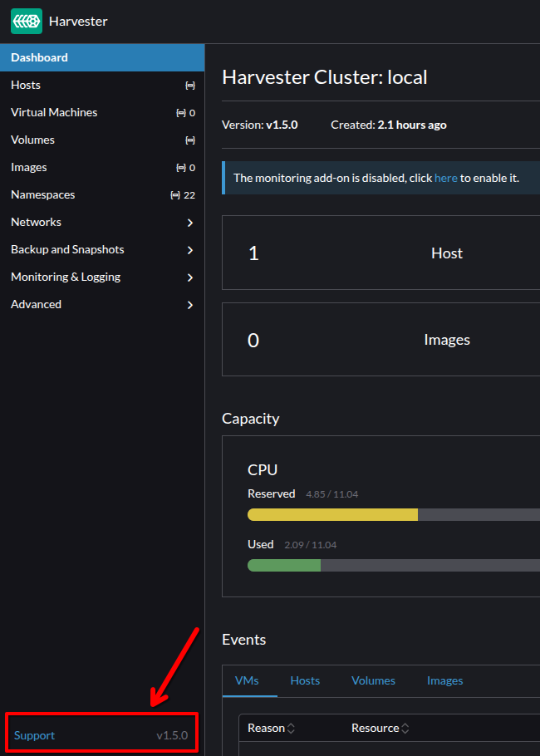The height and width of the screenshot is (756, 540).
Task: Click the Harvester logo icon
Action: 27,21
